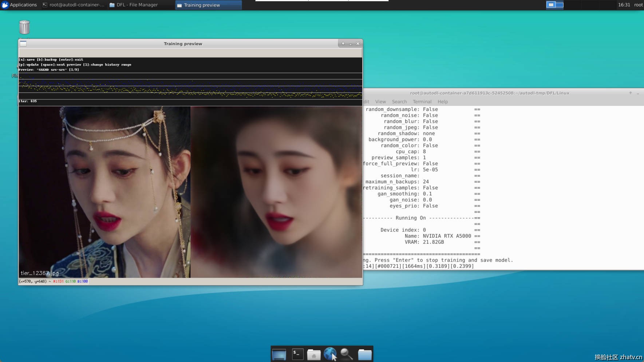Click 'random_downsample: False' line in terminal
This screenshot has height=362, width=644.
click(402, 109)
